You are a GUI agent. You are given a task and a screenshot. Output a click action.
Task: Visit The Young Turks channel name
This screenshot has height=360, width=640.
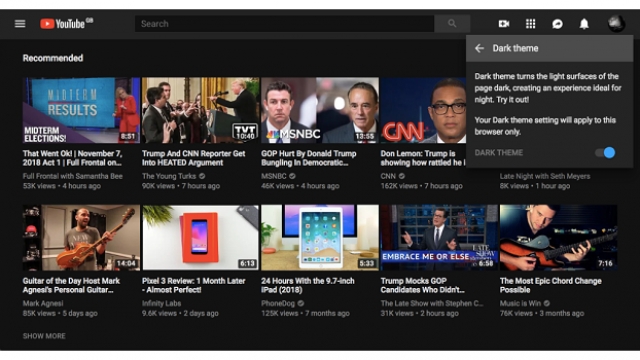pos(169,176)
